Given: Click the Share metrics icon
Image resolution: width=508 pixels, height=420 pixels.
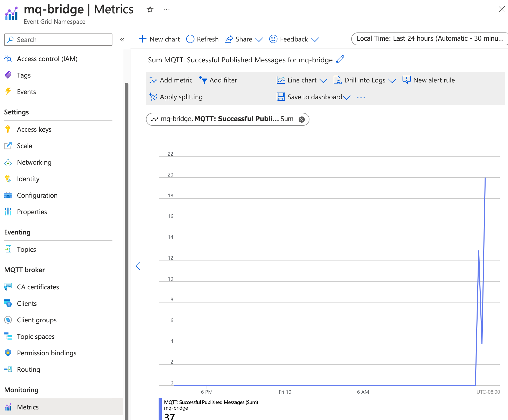Looking at the screenshot, I should (x=229, y=39).
